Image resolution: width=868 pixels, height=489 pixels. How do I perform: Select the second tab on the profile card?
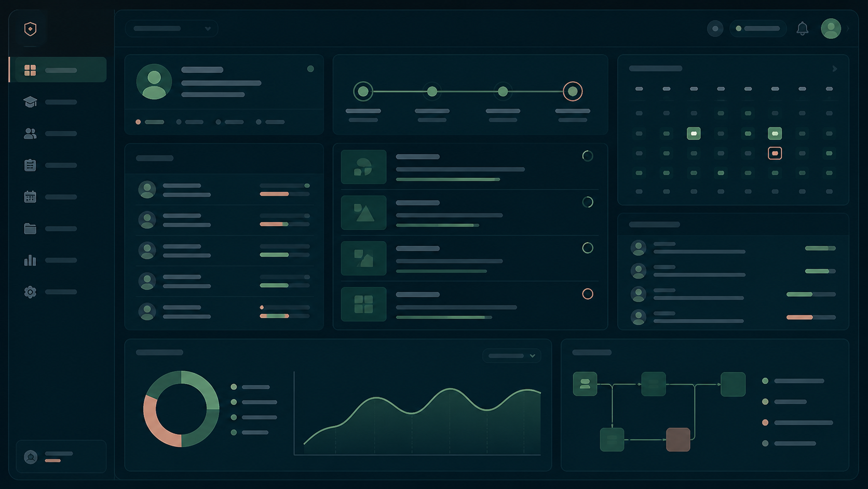click(x=190, y=122)
